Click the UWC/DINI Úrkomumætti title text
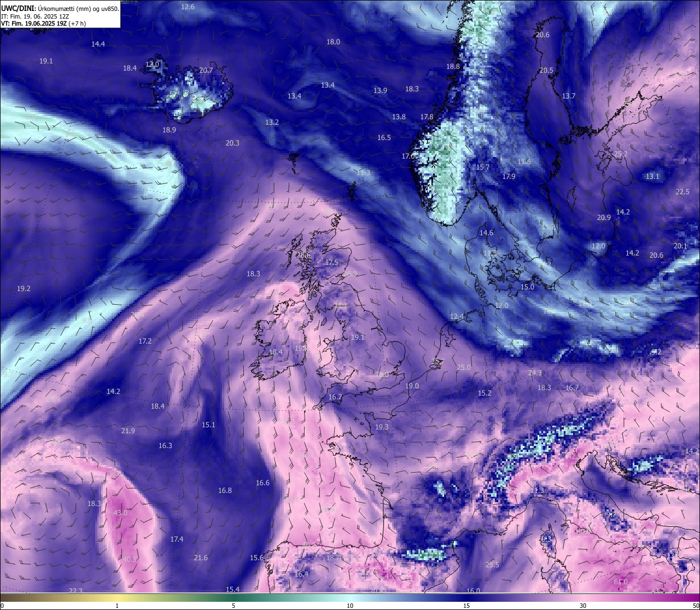 60,8
